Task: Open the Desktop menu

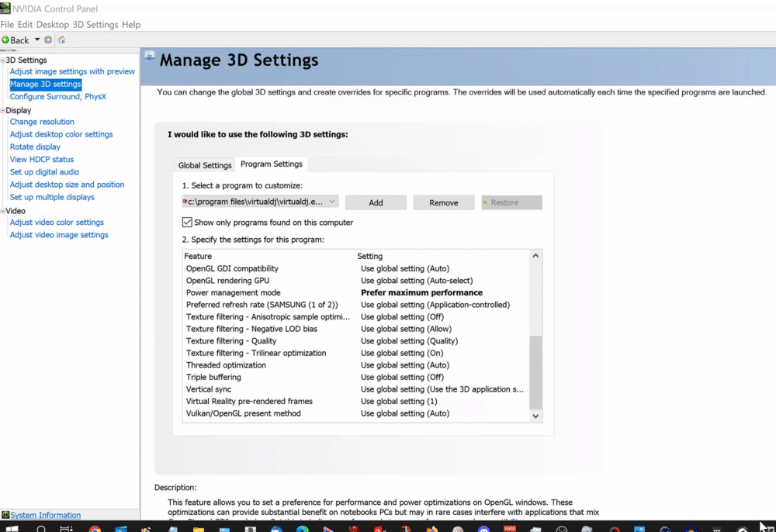Action: click(x=53, y=24)
